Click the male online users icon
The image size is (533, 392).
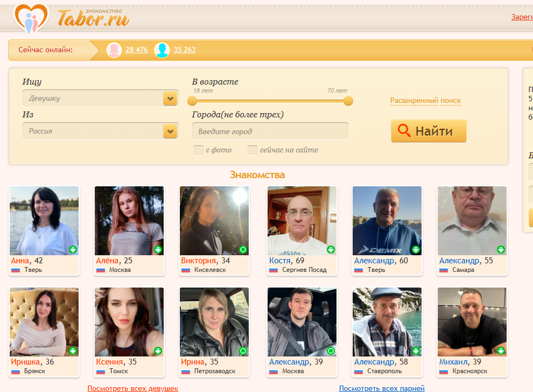[162, 50]
